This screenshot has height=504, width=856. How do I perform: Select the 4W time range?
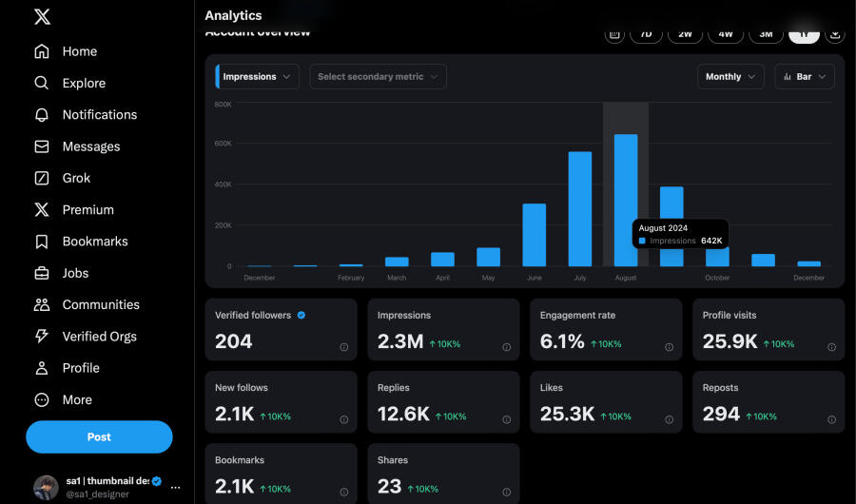click(x=726, y=34)
